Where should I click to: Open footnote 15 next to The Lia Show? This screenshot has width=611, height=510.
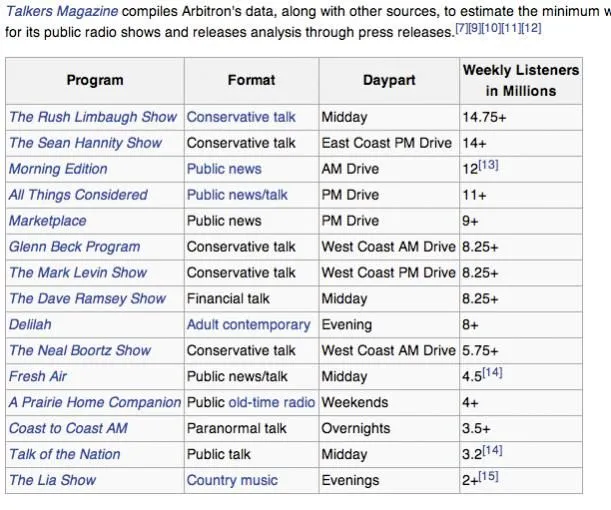(x=488, y=476)
